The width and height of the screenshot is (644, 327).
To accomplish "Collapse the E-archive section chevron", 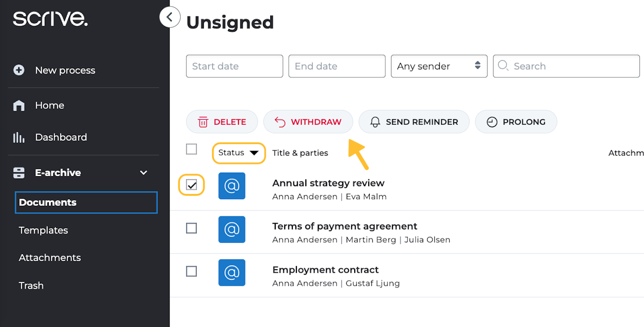I will tap(143, 173).
